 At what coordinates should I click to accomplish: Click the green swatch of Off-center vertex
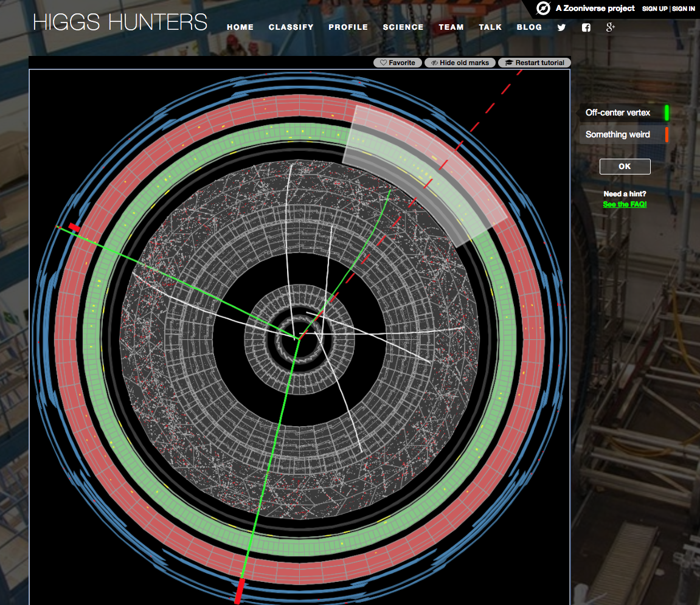(x=667, y=112)
